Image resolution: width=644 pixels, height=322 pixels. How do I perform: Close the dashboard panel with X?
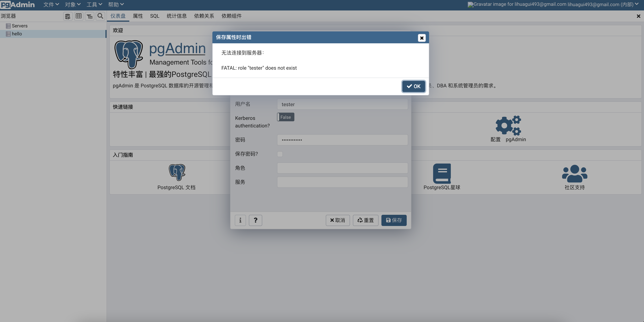638,16
